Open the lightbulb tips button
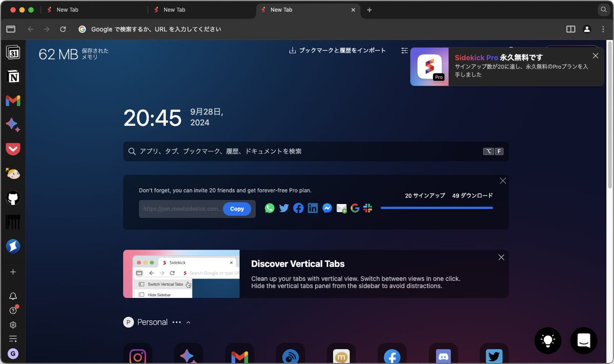The image size is (614, 364). [548, 340]
